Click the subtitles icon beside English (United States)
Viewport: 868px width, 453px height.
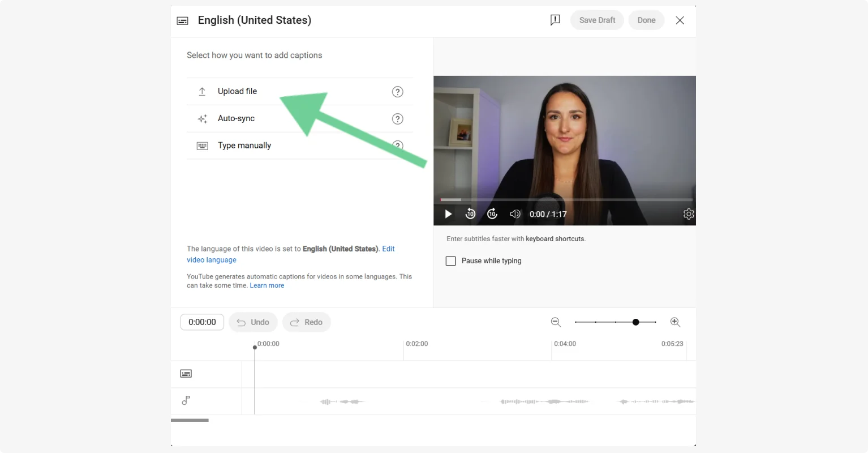pyautogui.click(x=182, y=20)
